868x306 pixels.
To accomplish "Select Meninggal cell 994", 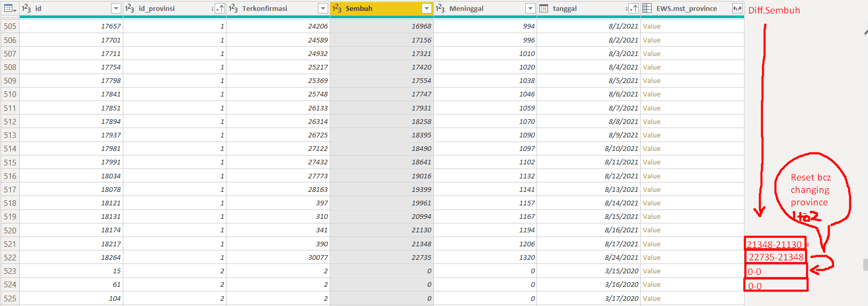I will point(485,26).
